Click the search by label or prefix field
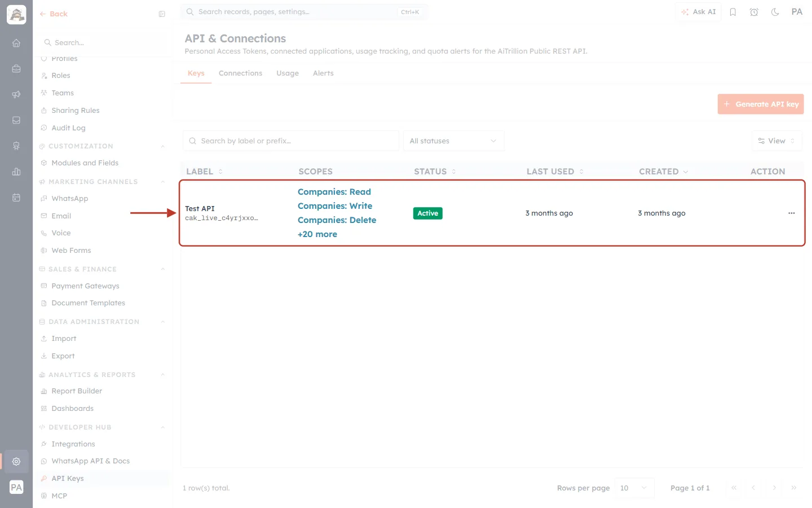This screenshot has width=812, height=508. point(291,141)
